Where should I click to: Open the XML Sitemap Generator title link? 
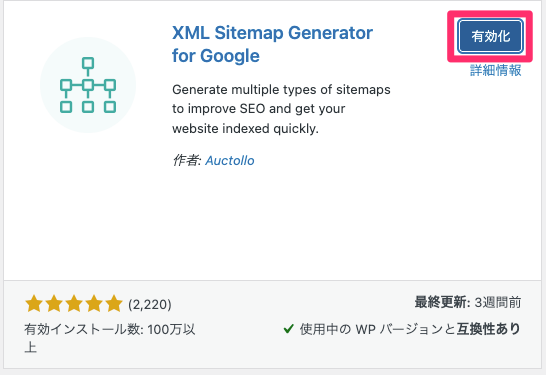pyautogui.click(x=272, y=44)
